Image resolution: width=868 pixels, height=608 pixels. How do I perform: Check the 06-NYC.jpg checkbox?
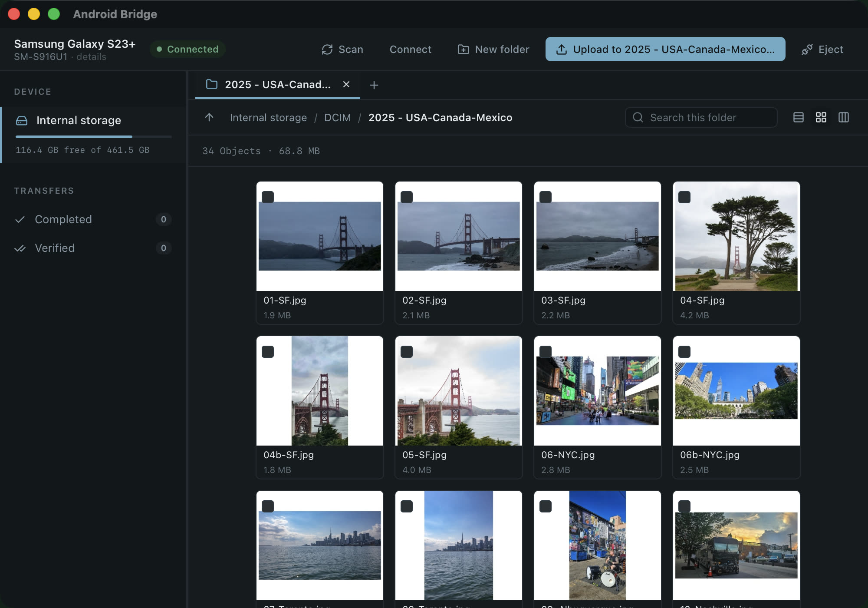(546, 352)
